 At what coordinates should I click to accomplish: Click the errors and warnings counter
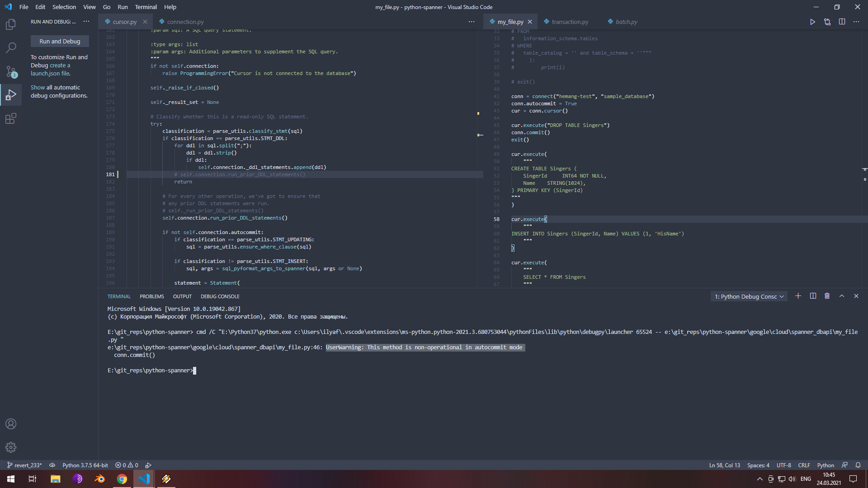[127, 465]
